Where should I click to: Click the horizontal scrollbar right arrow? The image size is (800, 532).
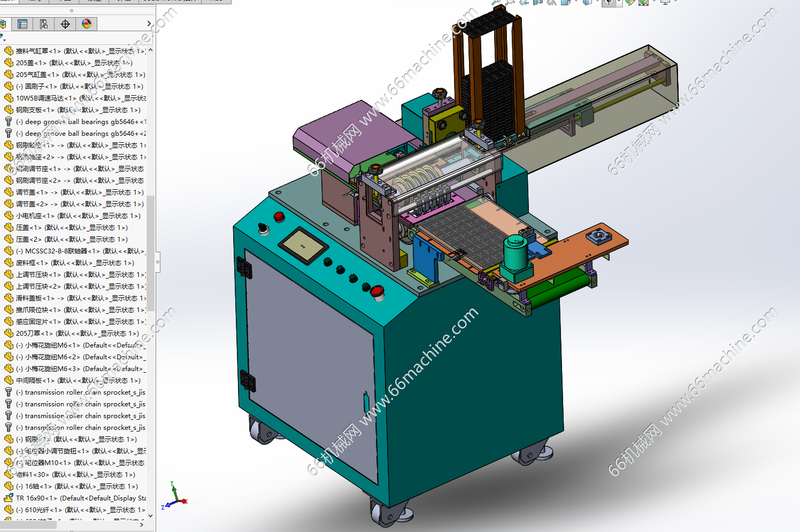[142, 525]
